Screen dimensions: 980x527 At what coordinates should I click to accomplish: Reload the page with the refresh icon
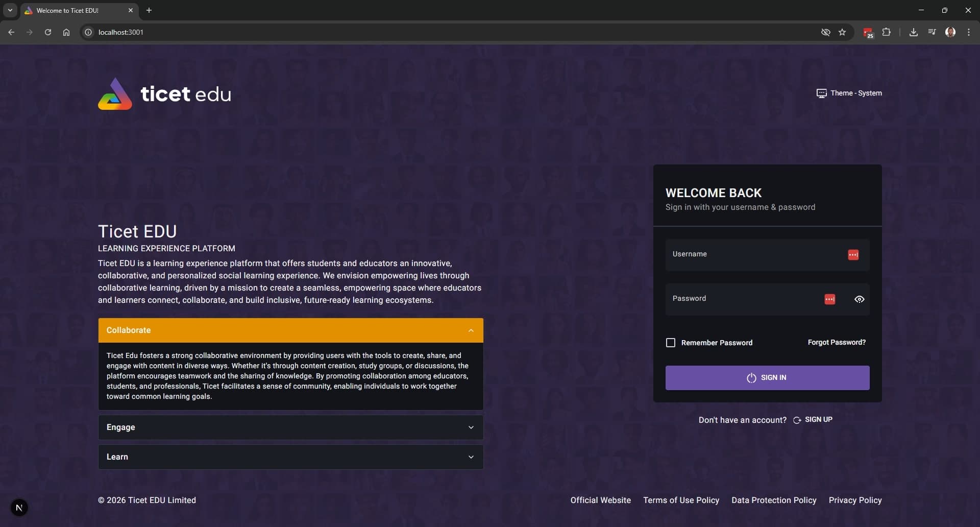tap(48, 32)
